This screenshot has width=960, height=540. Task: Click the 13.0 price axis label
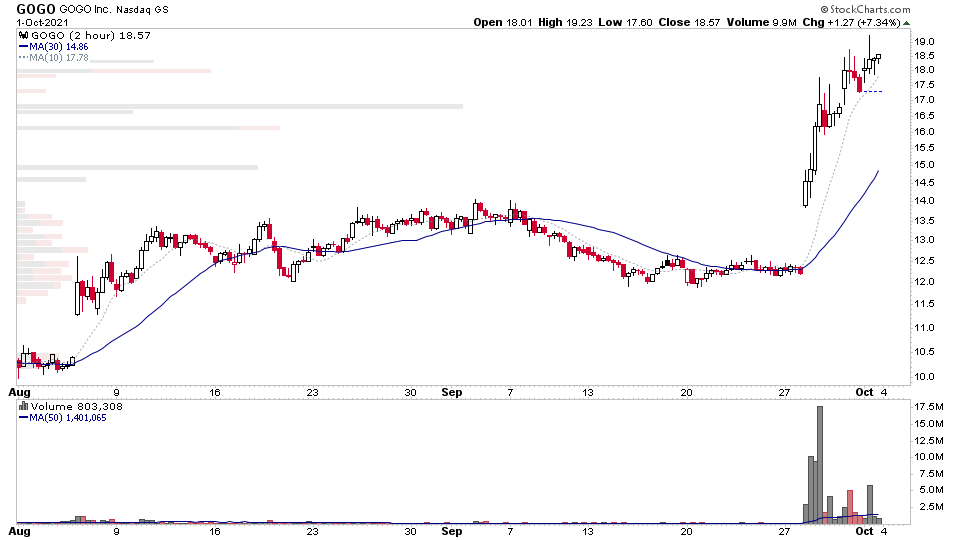coord(924,240)
